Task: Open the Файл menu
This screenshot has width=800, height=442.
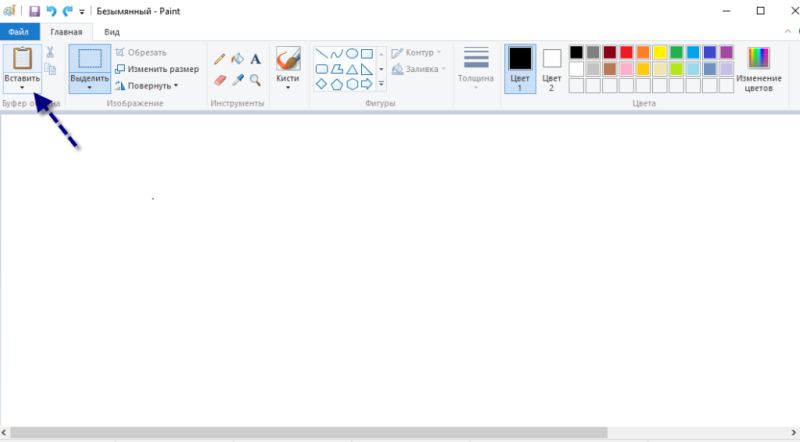Action: pos(19,32)
